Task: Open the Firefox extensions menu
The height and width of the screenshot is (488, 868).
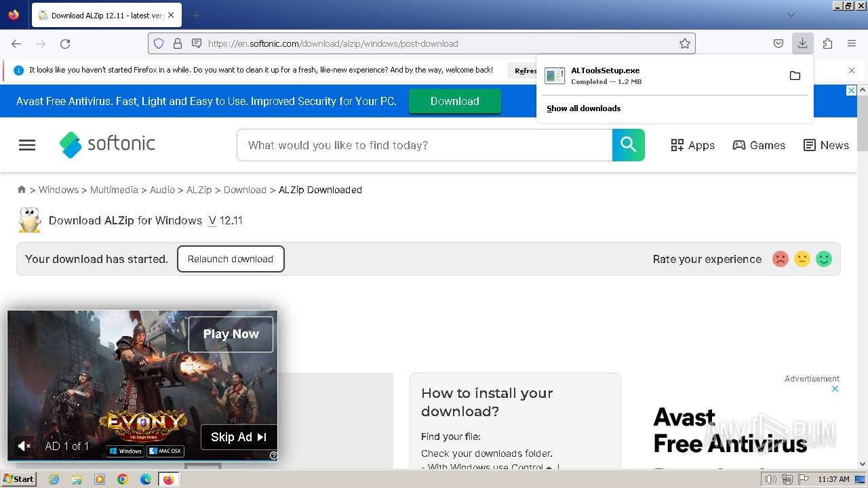Action: point(827,43)
